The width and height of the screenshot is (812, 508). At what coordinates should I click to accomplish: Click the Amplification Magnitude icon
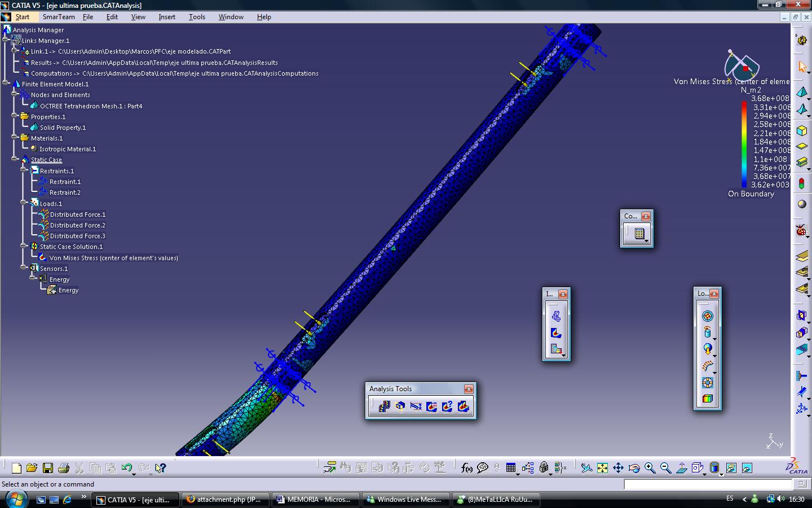coord(416,406)
